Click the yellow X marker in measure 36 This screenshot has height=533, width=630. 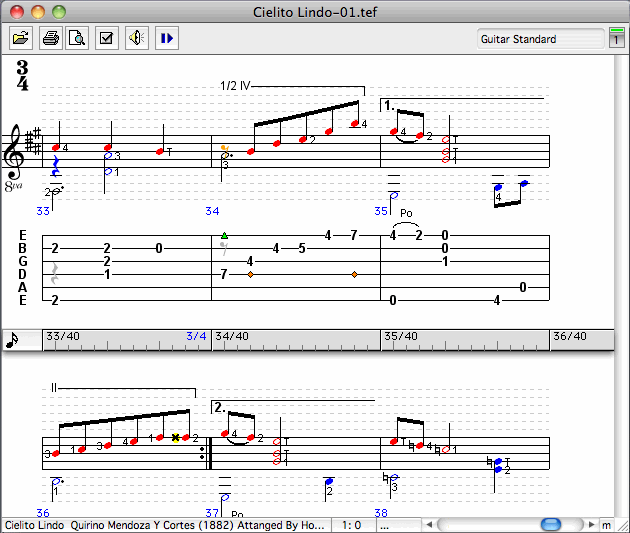pyautogui.click(x=176, y=437)
